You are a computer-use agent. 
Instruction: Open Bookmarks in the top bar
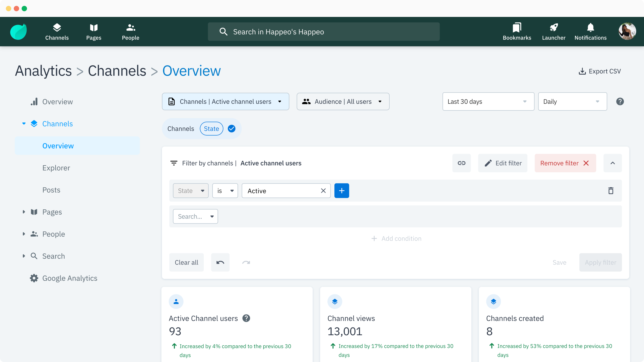[517, 32]
